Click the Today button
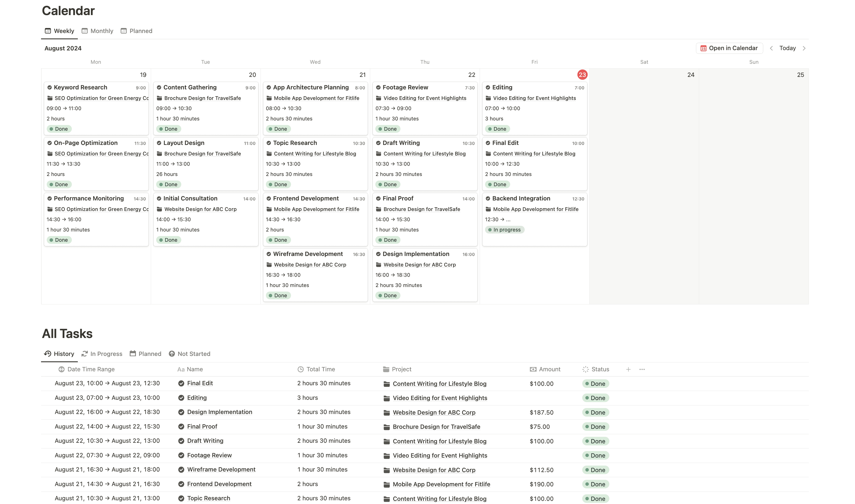855x504 pixels. [787, 48]
